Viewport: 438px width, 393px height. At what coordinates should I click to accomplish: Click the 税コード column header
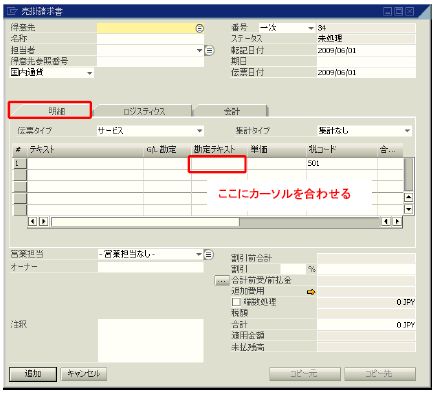342,150
